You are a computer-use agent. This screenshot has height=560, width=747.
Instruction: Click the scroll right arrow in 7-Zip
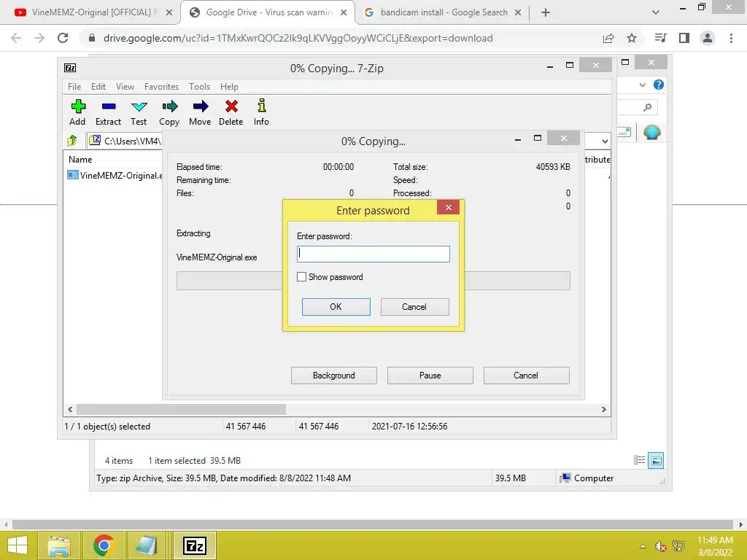[x=603, y=410]
